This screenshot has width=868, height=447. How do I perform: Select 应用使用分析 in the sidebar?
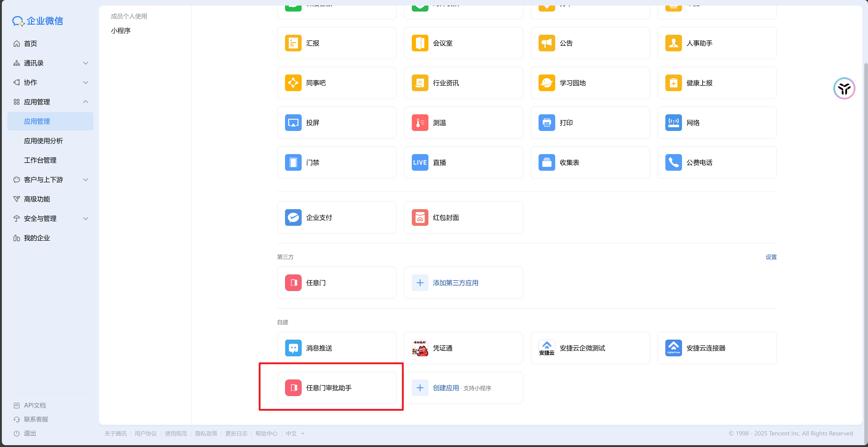[x=43, y=141]
